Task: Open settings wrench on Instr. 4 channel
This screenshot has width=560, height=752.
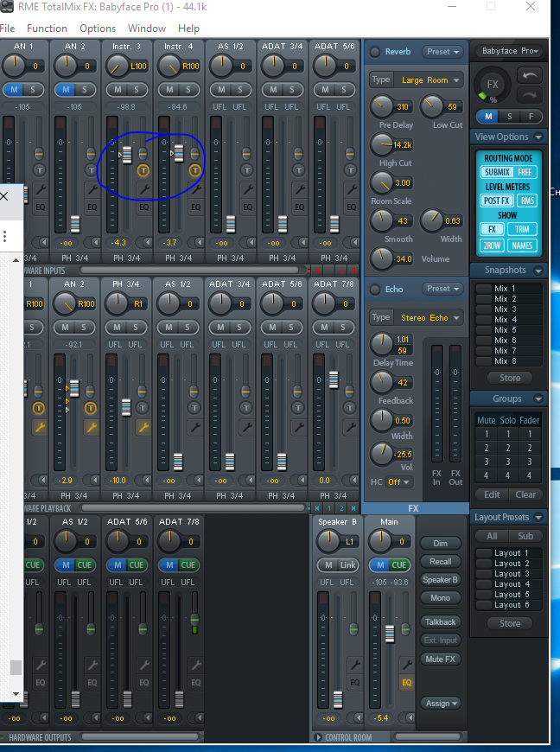Action: (x=195, y=189)
